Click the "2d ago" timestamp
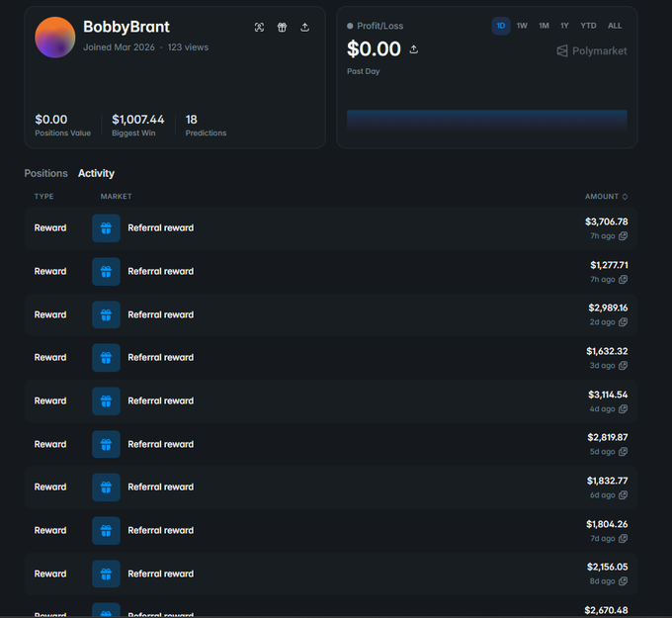The height and width of the screenshot is (618, 672). tap(602, 322)
